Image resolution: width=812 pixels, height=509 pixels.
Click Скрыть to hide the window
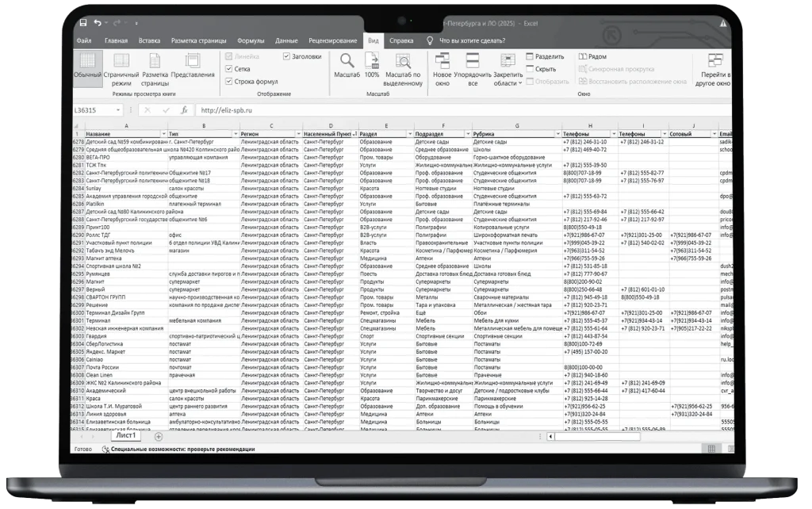tap(541, 69)
